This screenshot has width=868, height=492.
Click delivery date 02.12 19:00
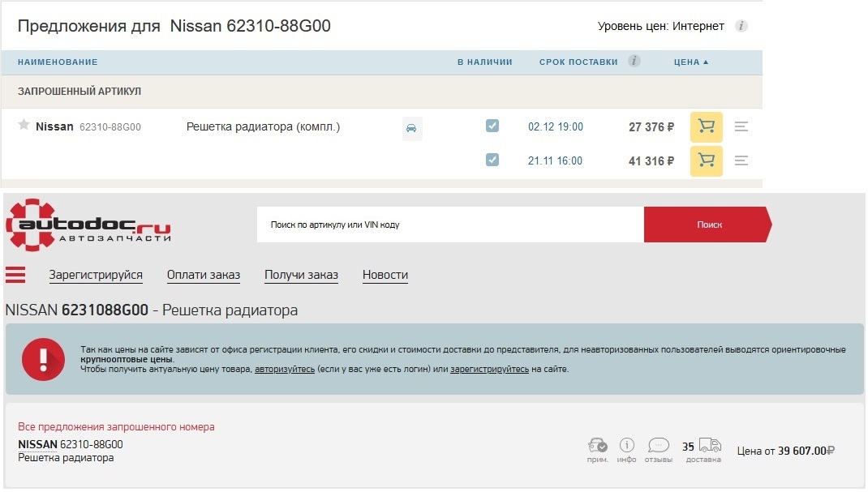(x=555, y=126)
